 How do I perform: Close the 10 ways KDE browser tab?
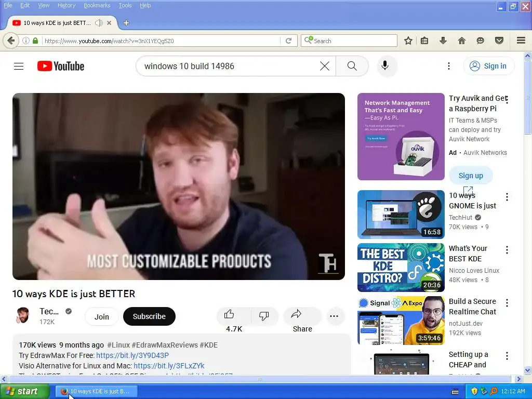coord(109,23)
